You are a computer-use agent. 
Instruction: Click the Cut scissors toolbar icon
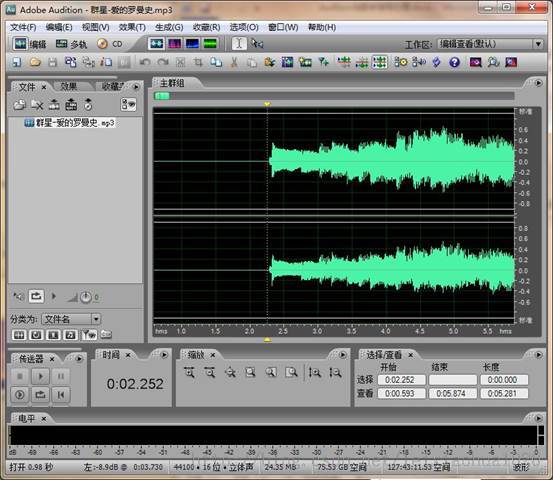[233, 62]
